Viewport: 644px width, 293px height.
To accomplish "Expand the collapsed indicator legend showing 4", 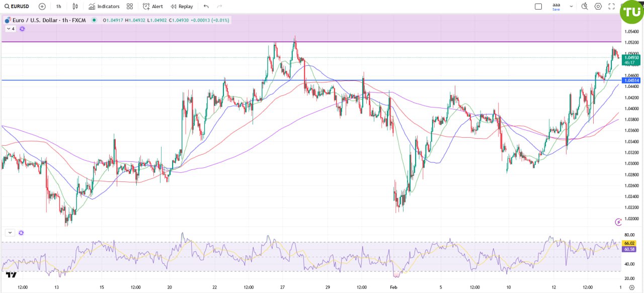I will 10,29.
